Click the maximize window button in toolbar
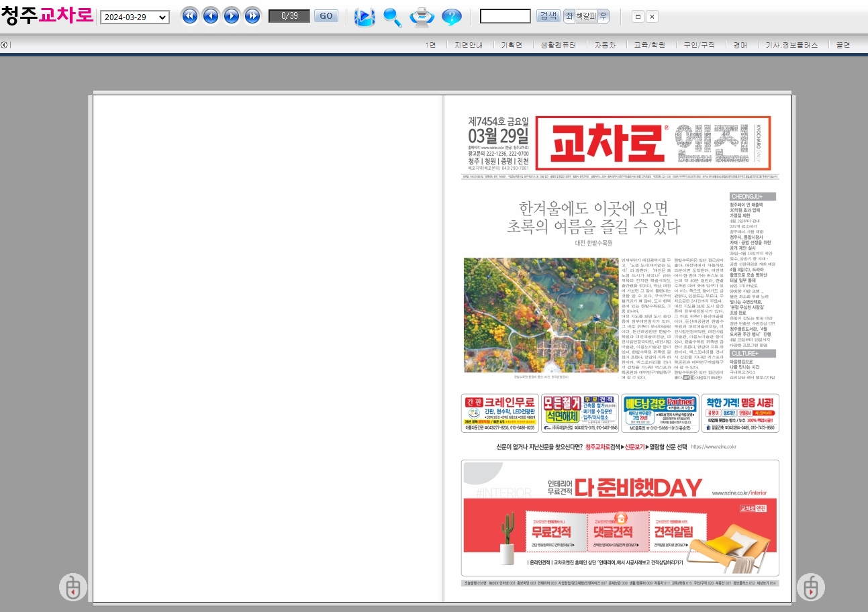This screenshot has height=612, width=868. pos(638,17)
